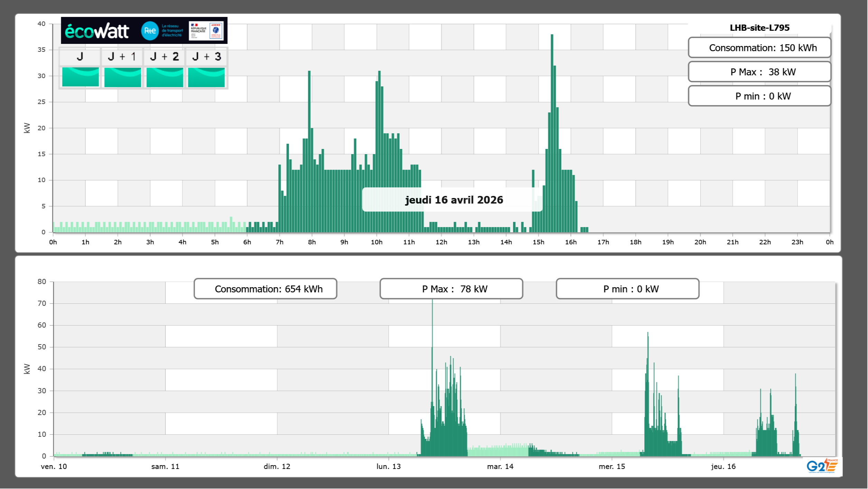The height and width of the screenshot is (489, 868).
Task: Click the lun. 13 weekly axis label
Action: point(388,467)
